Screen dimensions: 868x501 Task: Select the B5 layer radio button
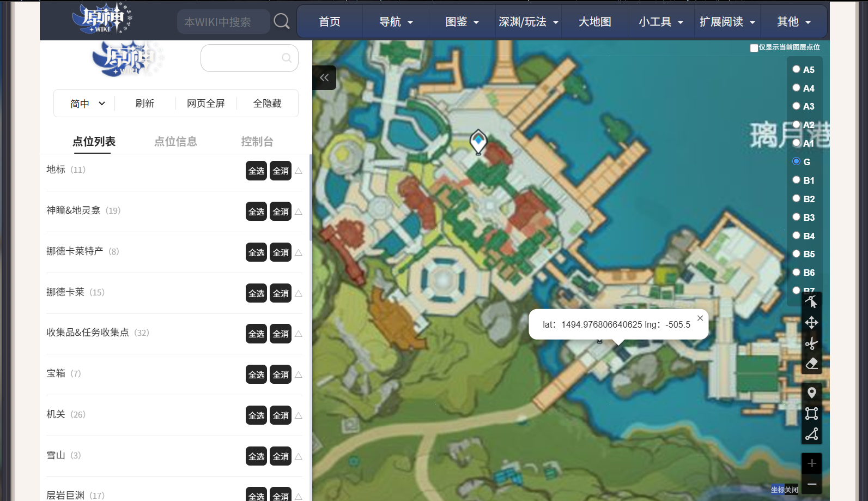click(x=796, y=253)
